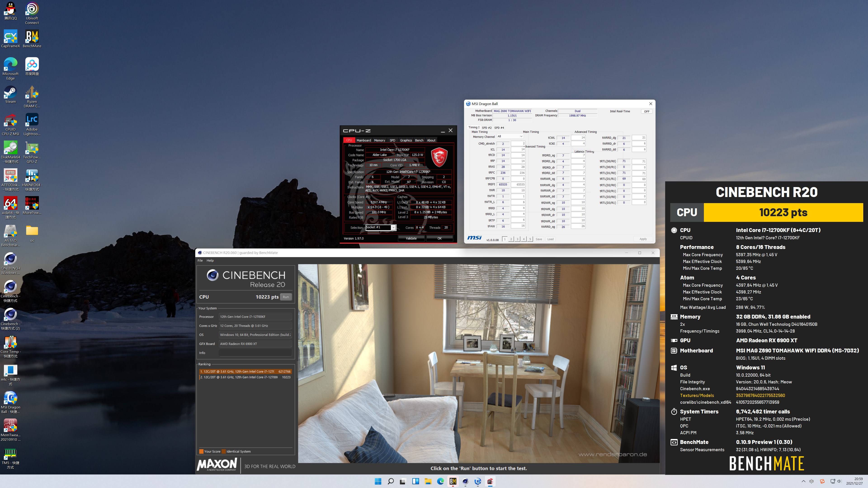868x488 pixels.
Task: Open the MorePowerTool desktop icon
Action: 32,205
